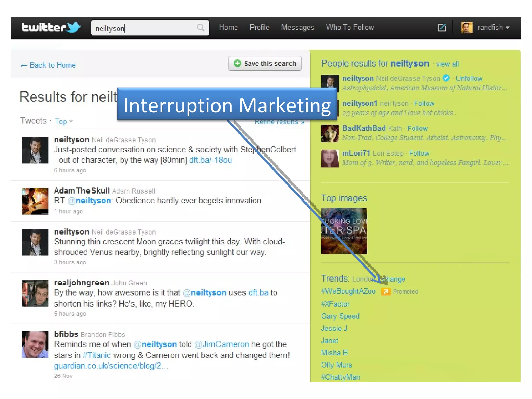Follow mLori71
The height and width of the screenshot is (399, 532).
click(x=419, y=153)
